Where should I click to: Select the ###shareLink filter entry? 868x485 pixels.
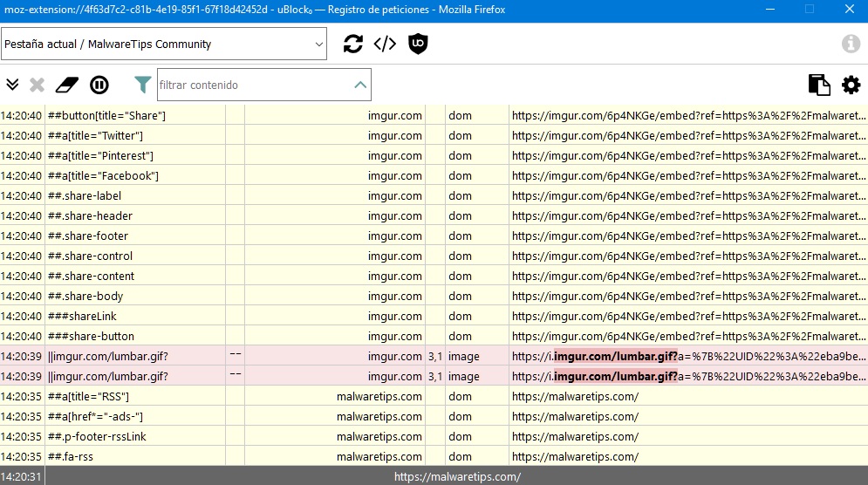(x=82, y=316)
